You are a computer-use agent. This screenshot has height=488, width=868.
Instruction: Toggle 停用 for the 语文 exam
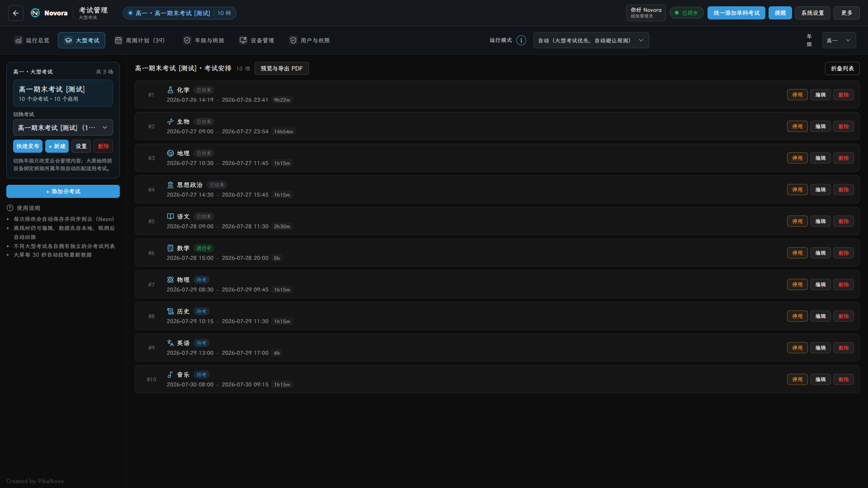797,221
